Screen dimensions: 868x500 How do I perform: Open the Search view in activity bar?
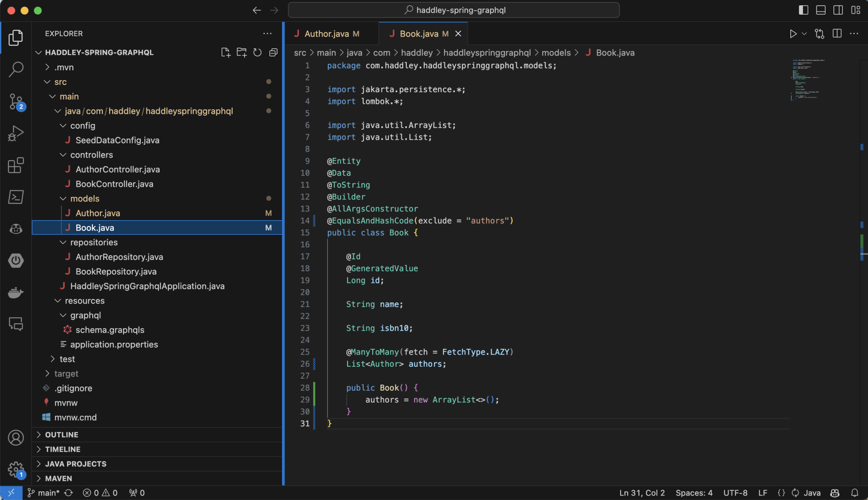click(x=16, y=69)
